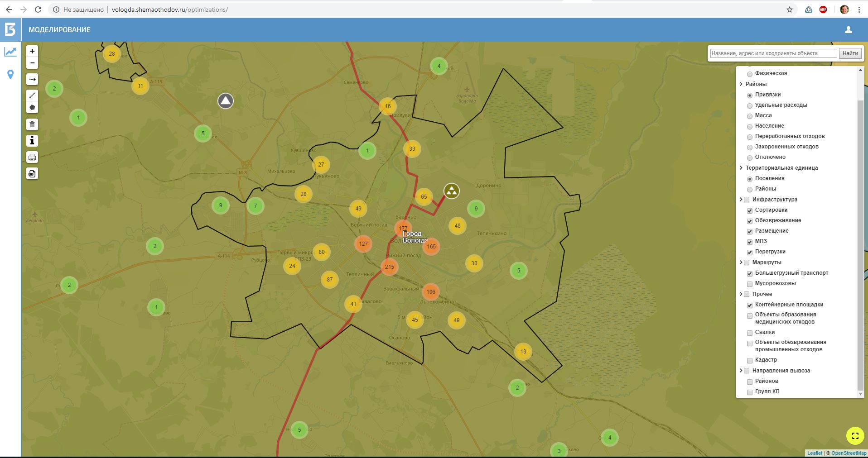Collapse the Маршруты group arrow
Screen dimensions: 868x458
click(x=741, y=262)
